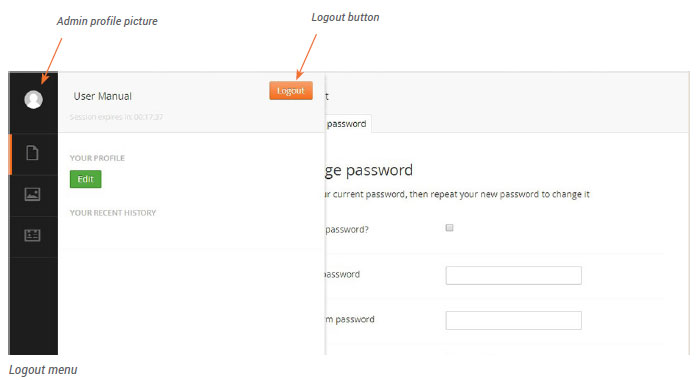Click the 'YOUR PROFILE' section heading
Screen dimensions: 700x380
click(x=97, y=158)
